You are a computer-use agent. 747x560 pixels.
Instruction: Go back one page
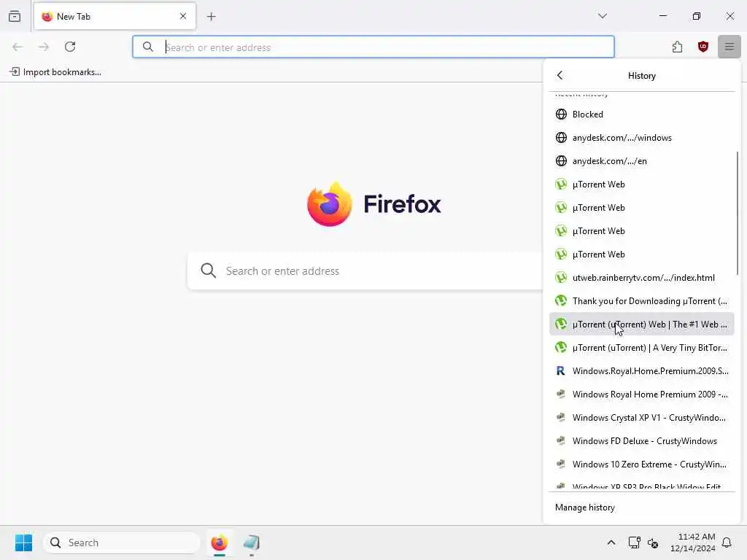point(18,47)
